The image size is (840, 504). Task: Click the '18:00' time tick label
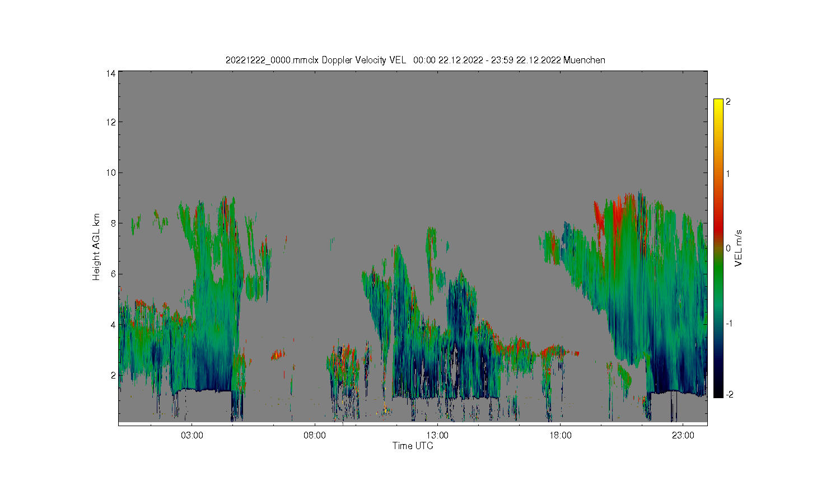click(560, 435)
